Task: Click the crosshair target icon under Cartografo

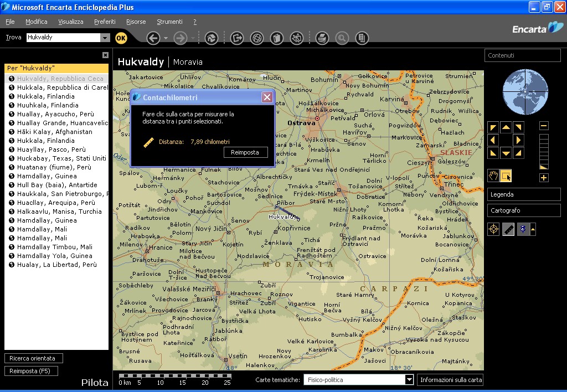Action: click(x=493, y=229)
